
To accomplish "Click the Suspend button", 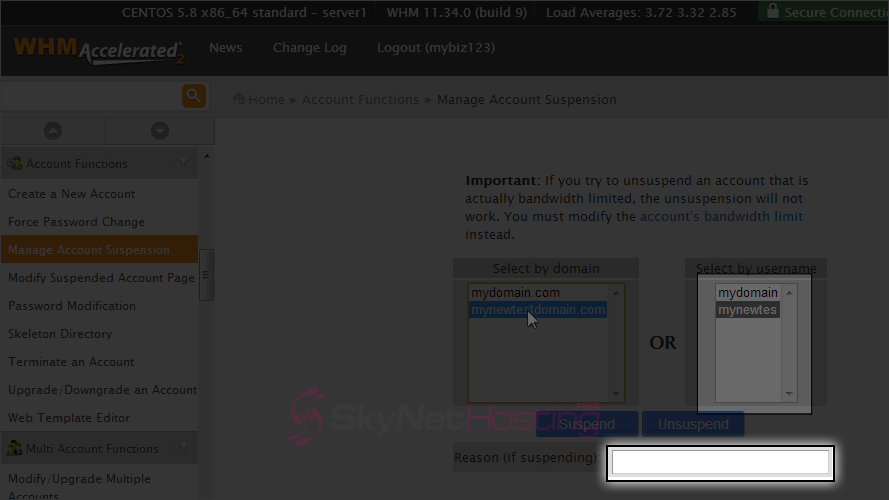I will click(587, 424).
